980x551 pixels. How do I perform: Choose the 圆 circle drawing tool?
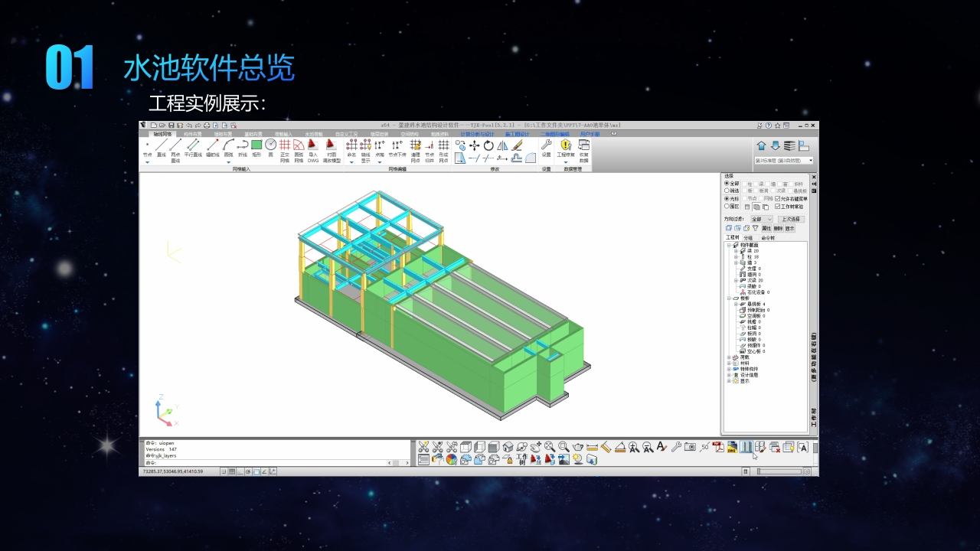(x=270, y=145)
